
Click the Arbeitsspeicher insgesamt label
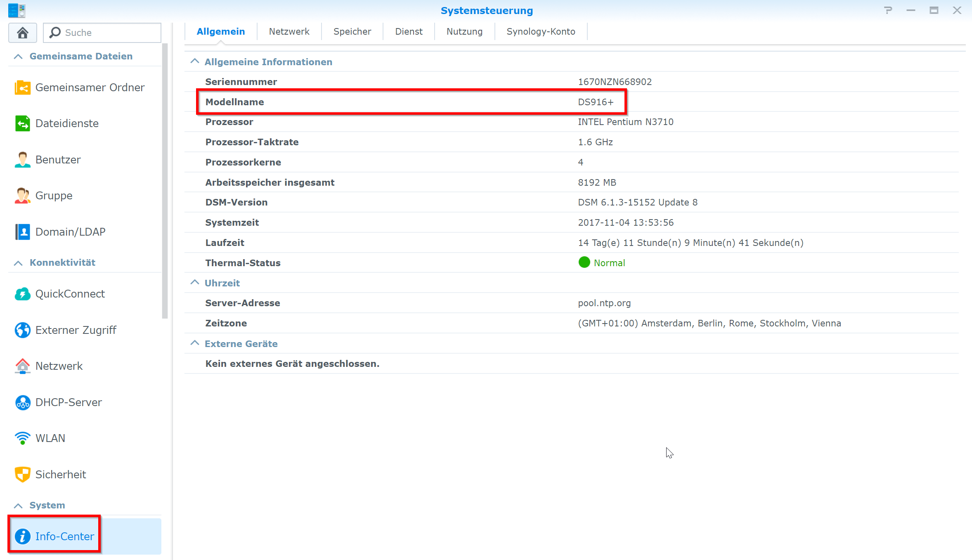click(x=270, y=182)
